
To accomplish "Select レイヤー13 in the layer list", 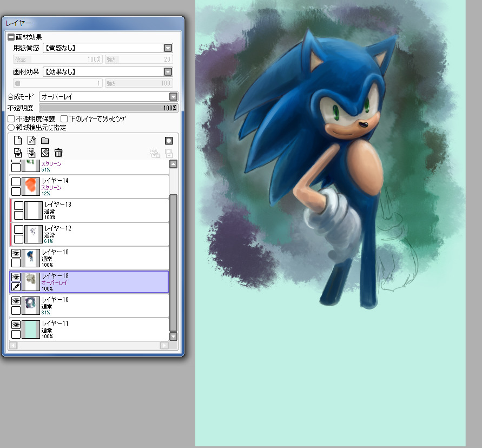I will tap(89, 210).
